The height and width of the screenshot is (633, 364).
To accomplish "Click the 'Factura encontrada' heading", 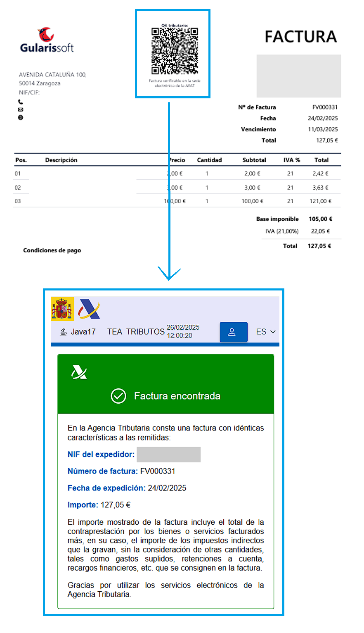I will pyautogui.click(x=177, y=396).
